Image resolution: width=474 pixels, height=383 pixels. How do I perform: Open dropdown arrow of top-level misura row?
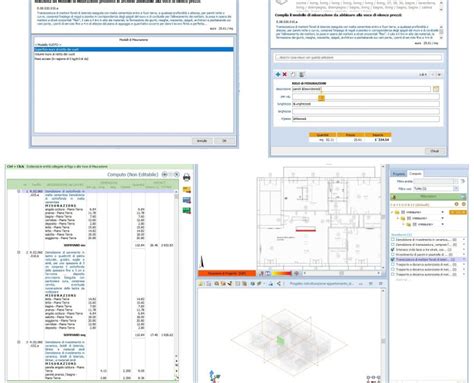coord(443,212)
